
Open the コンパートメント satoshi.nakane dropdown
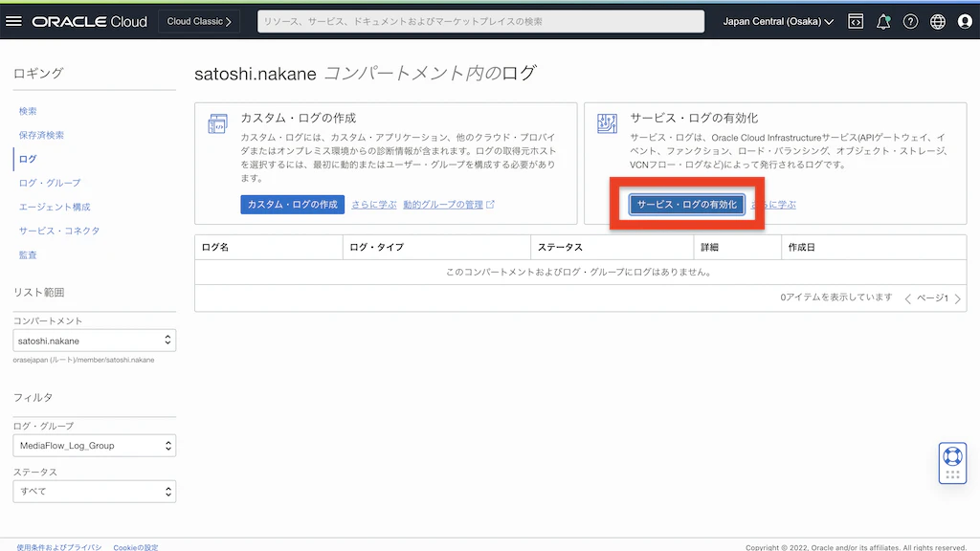95,341
